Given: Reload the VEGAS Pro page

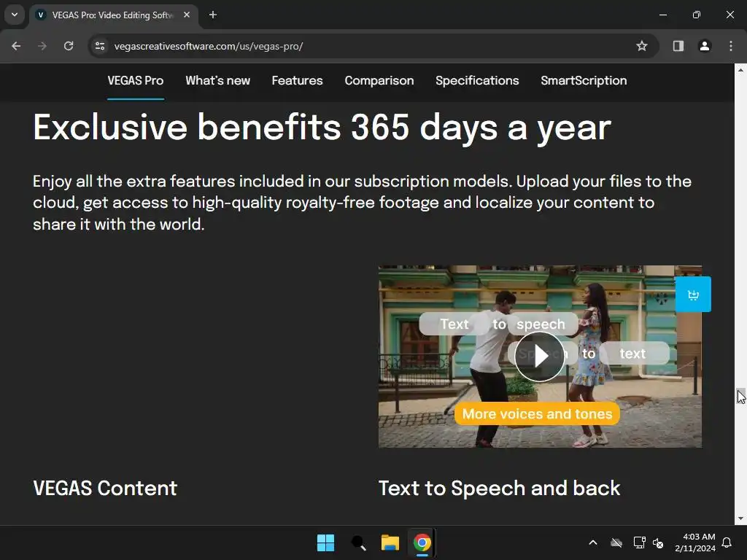Looking at the screenshot, I should (69, 46).
